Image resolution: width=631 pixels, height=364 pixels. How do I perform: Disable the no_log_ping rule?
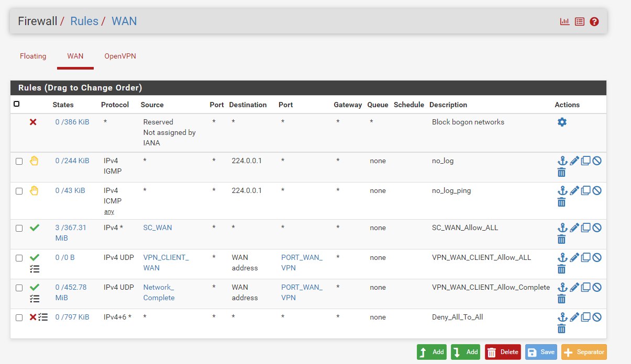(x=597, y=190)
